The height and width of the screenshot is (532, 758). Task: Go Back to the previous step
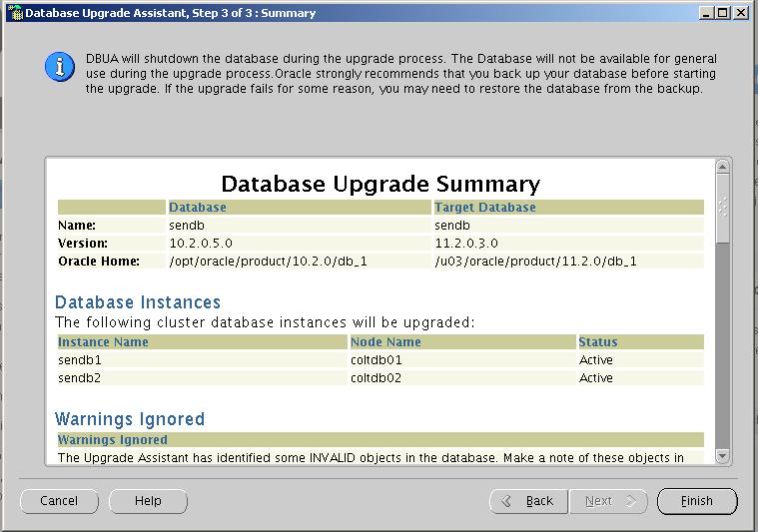click(x=528, y=501)
